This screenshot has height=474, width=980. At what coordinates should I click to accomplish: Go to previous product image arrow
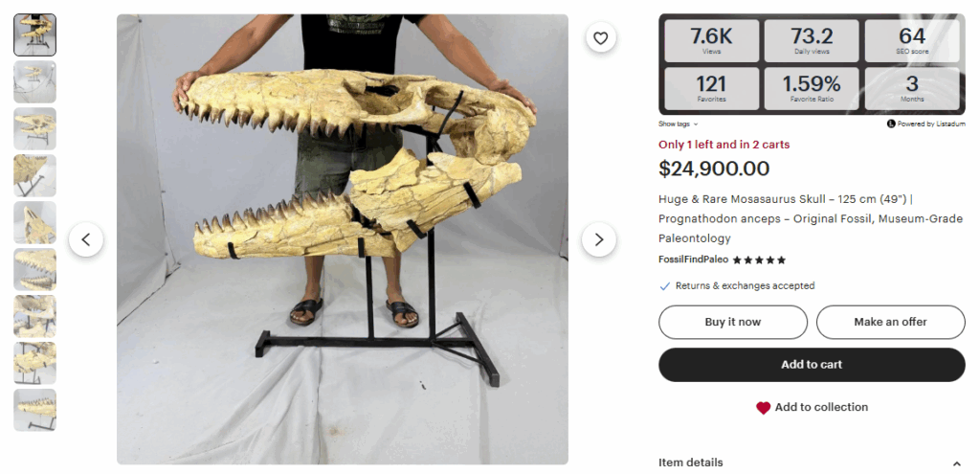pos(86,239)
